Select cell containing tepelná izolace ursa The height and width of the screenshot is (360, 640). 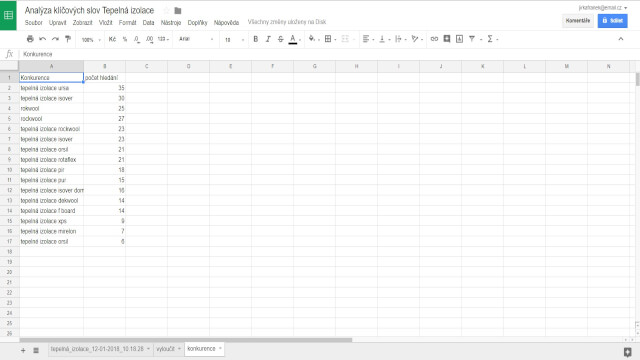coord(51,88)
